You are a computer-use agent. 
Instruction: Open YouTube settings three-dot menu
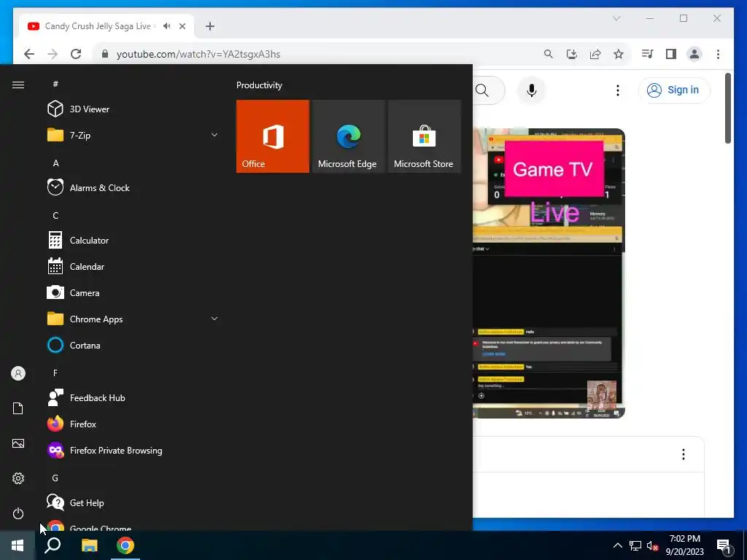pyautogui.click(x=617, y=90)
